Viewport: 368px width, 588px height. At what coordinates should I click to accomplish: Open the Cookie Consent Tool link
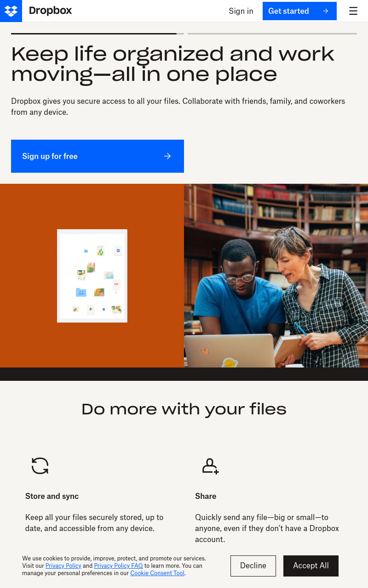pyautogui.click(x=157, y=573)
